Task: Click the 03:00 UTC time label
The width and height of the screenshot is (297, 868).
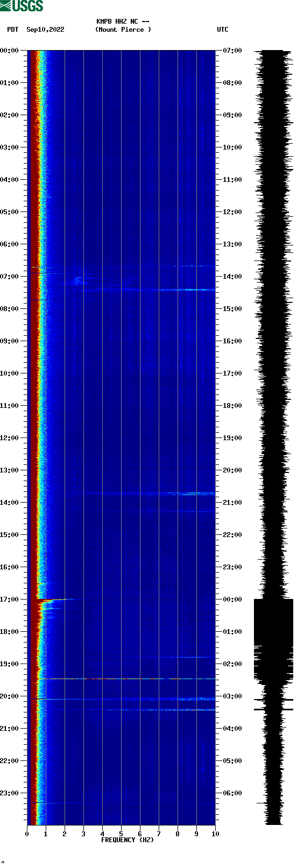Action: [232, 696]
